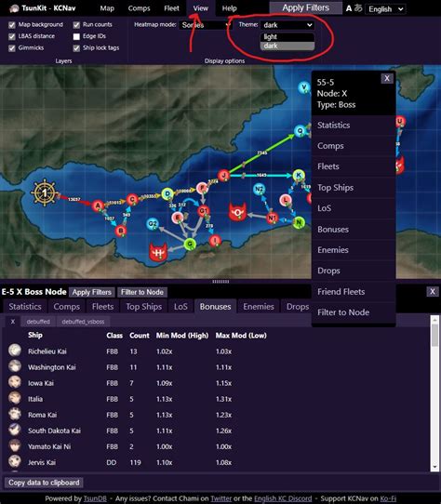441x504 pixels.
Task: Select the red boss node H icon
Action: tap(158, 252)
